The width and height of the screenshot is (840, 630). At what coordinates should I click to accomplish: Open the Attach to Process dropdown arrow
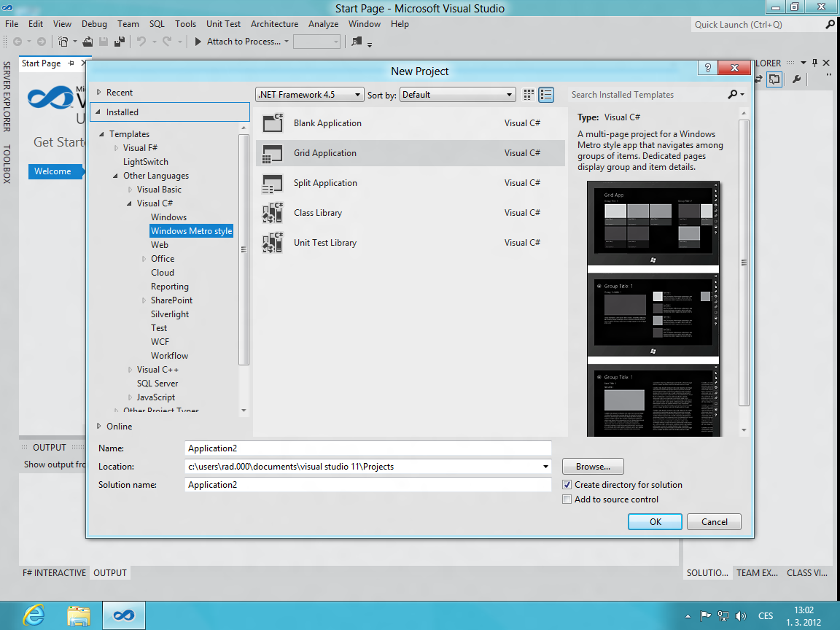287,42
